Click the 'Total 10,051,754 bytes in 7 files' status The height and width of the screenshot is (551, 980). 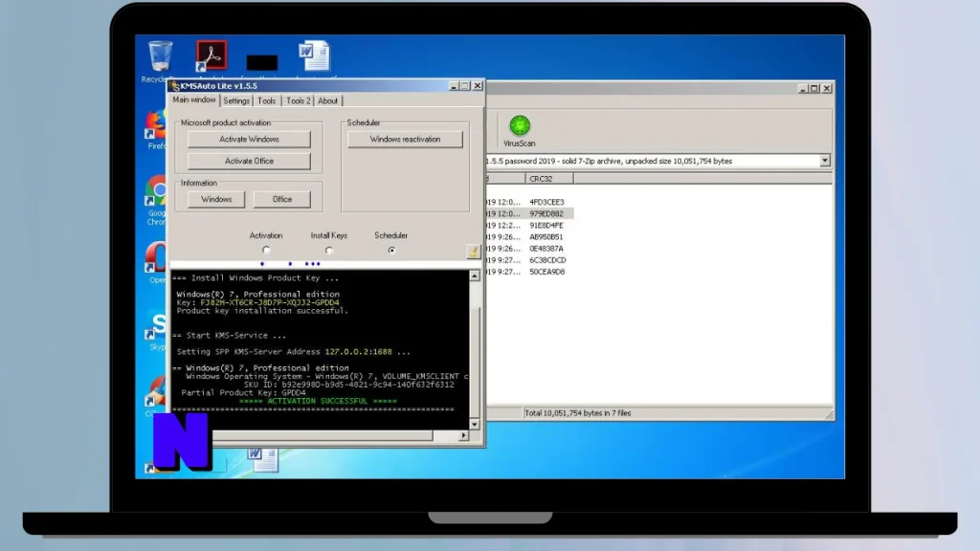point(577,413)
